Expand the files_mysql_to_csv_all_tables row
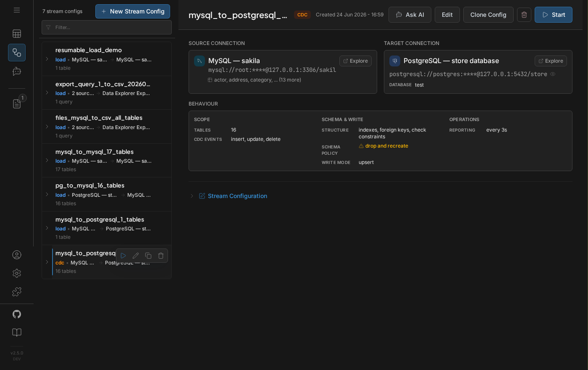 (x=47, y=127)
